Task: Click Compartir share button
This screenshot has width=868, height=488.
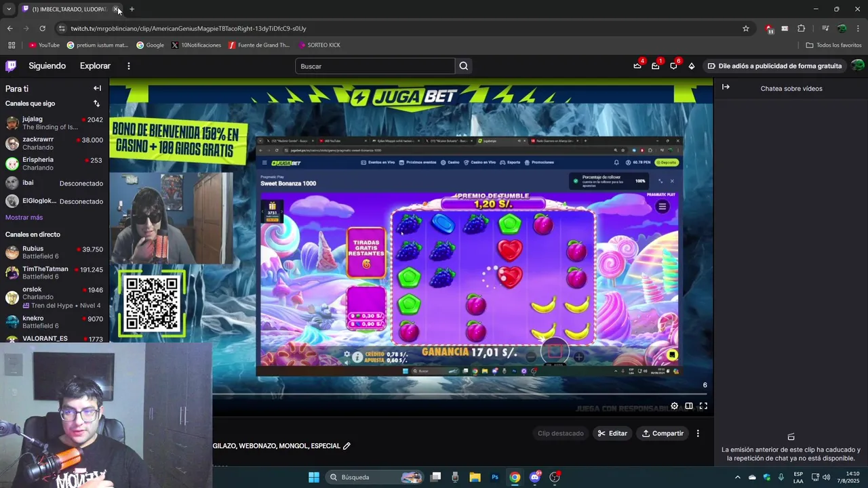Action: (663, 433)
